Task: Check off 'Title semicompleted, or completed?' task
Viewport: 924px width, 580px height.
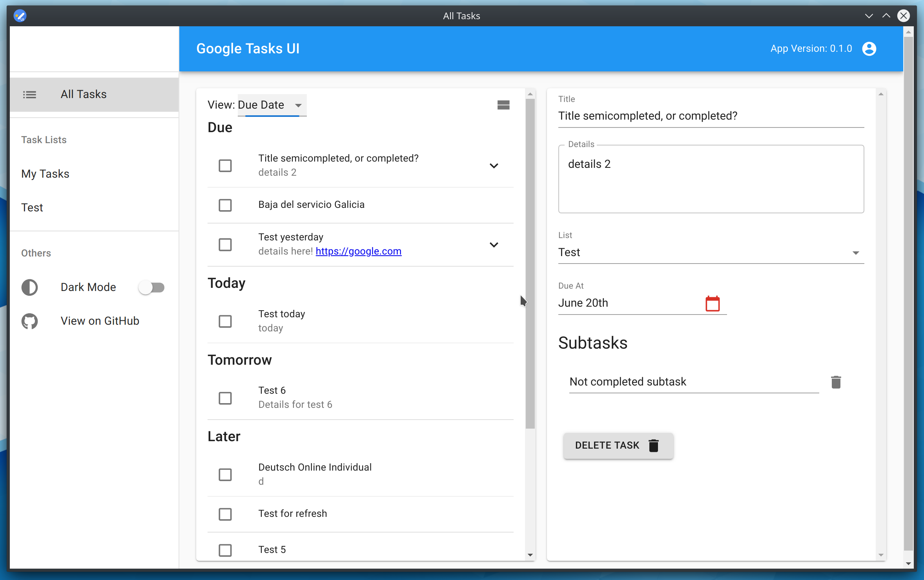Action: point(225,165)
